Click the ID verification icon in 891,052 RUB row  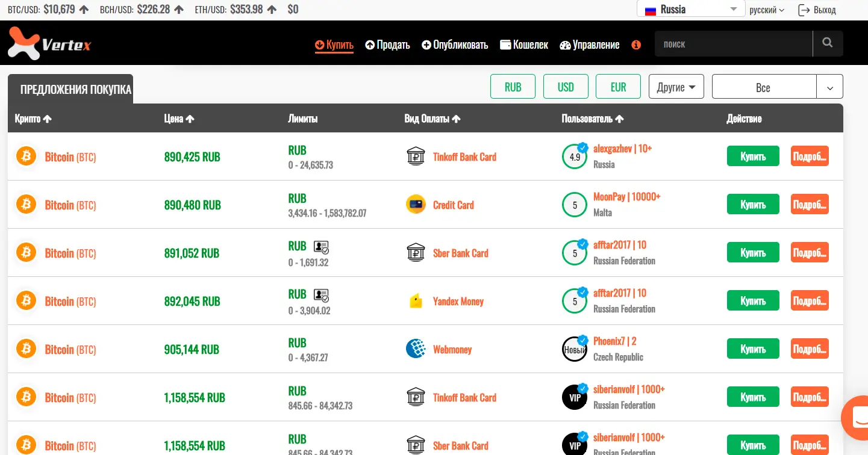[321, 247]
